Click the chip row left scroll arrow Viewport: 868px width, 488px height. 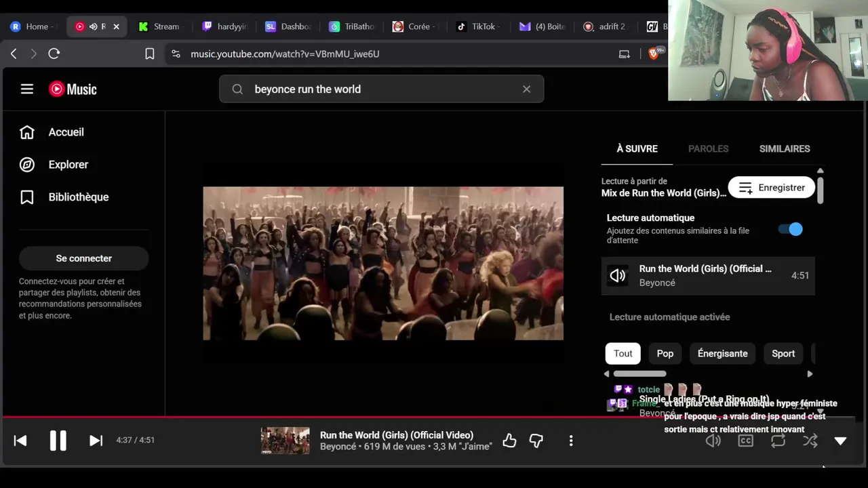tap(607, 374)
